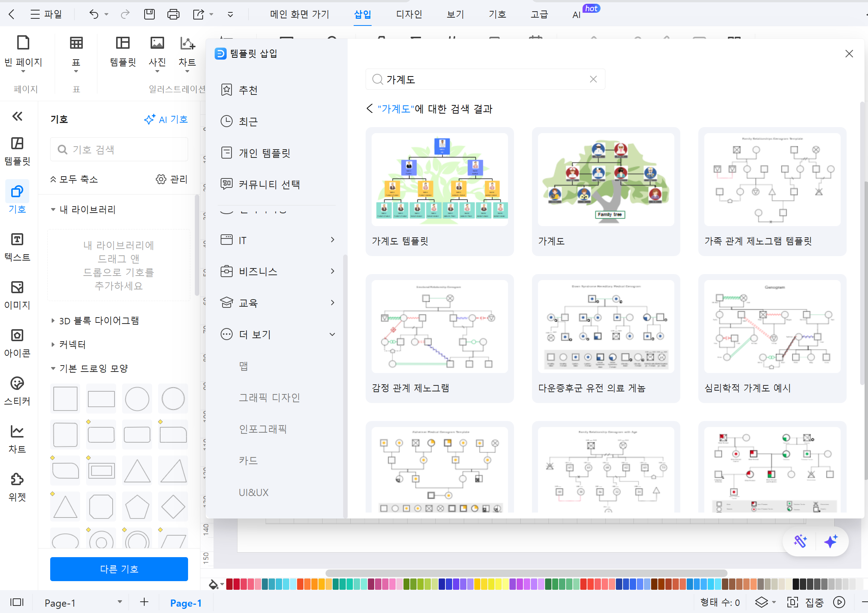Open the 이미지 sidebar panel
This screenshot has height=613, width=868.
17,295
